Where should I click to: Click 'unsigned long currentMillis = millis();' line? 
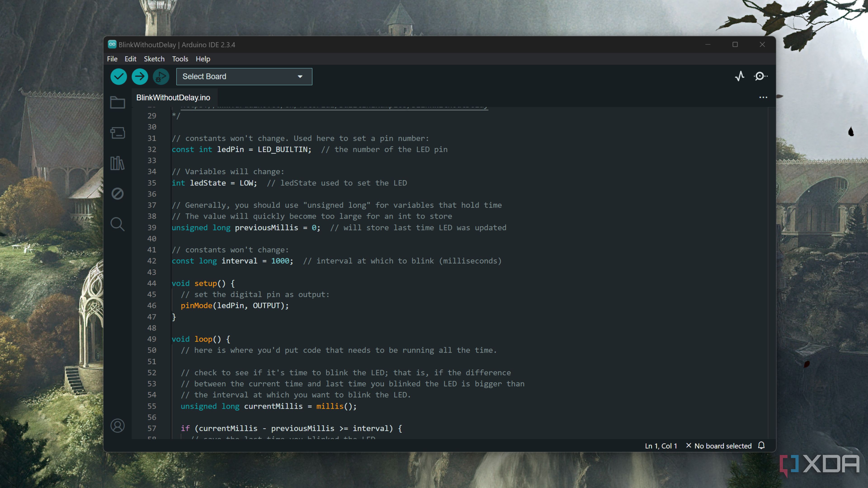pyautogui.click(x=269, y=406)
